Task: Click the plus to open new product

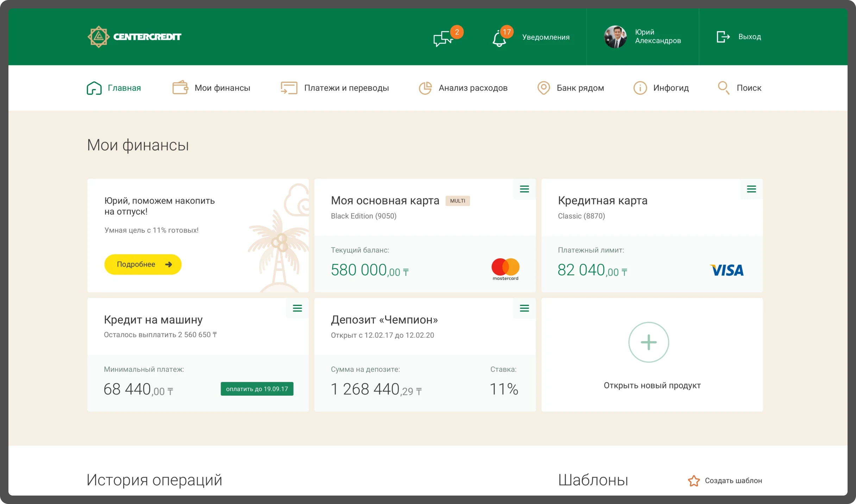Action: coord(649,342)
